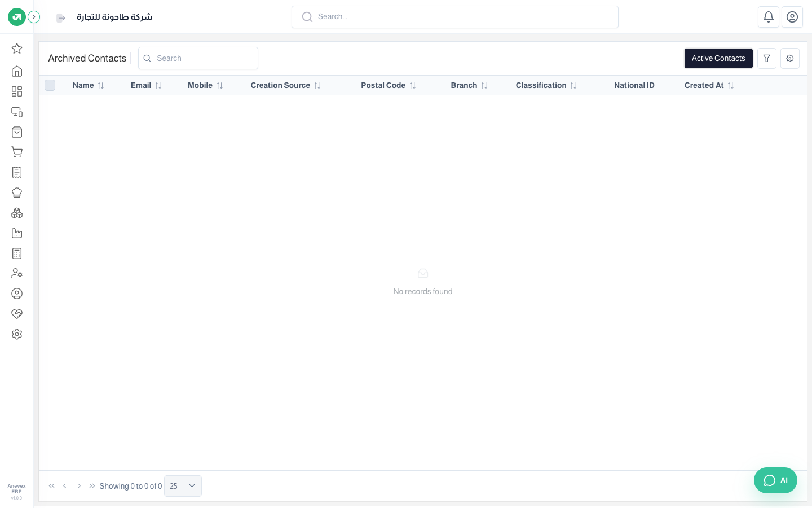Open the chef hat icon in sidebar
This screenshot has width=812, height=508.
(x=17, y=192)
